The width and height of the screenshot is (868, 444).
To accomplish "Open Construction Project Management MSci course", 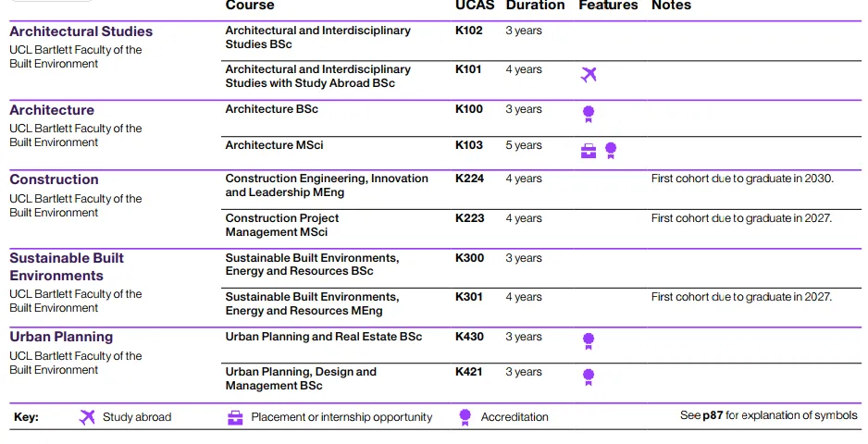I will click(x=281, y=225).
